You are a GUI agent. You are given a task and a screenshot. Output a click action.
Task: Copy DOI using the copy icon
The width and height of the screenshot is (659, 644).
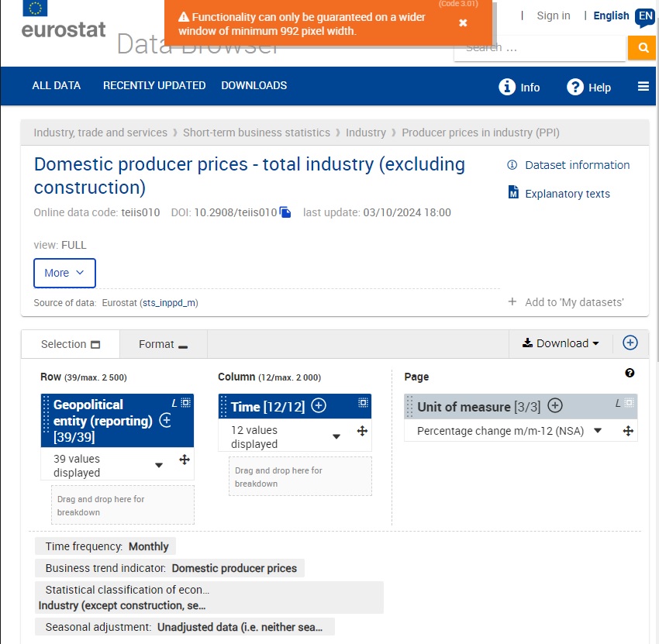(x=285, y=212)
